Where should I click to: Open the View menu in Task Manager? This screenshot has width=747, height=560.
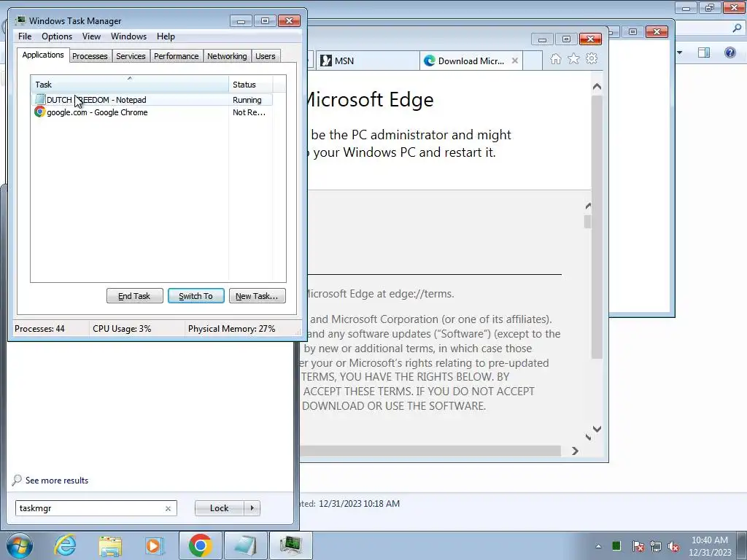91,36
